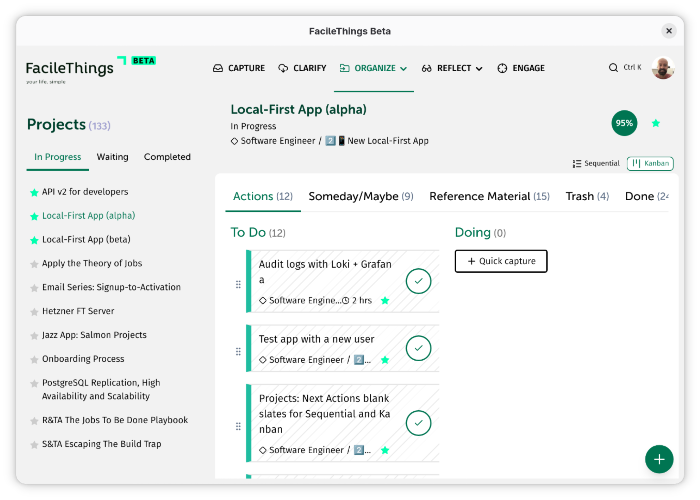Image resolution: width=700 pixels, height=500 pixels.
Task: Toggle star for Email Series: Signup-to-Activation
Action: [34, 288]
